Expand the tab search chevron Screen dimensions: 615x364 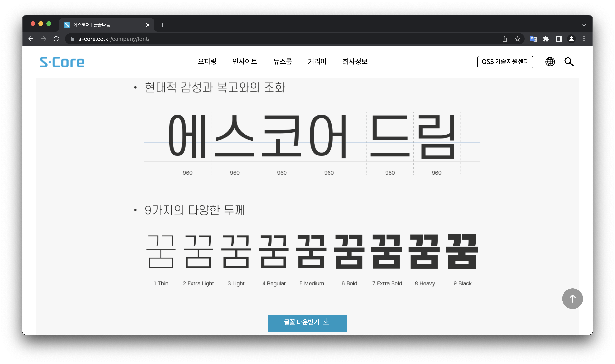click(584, 25)
